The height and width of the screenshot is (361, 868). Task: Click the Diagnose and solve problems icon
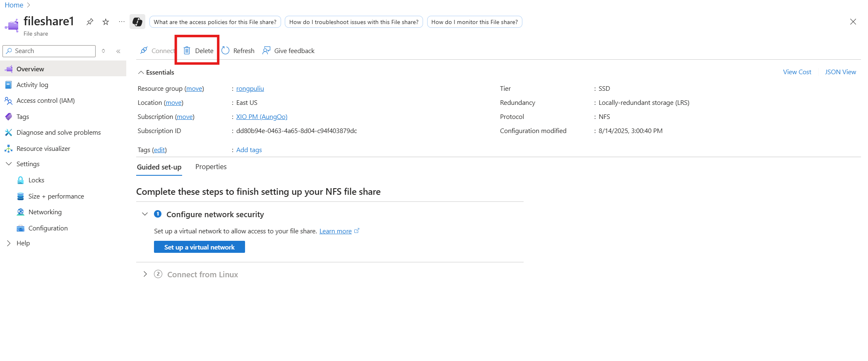8,133
